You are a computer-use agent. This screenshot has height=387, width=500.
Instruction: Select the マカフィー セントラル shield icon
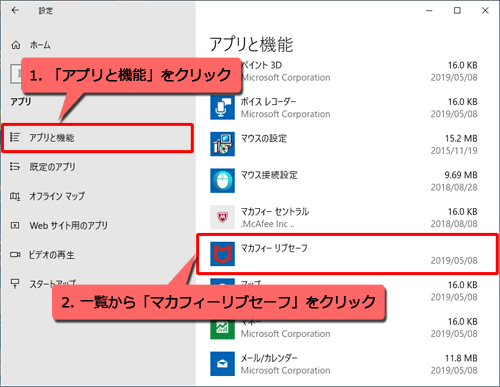click(222, 217)
